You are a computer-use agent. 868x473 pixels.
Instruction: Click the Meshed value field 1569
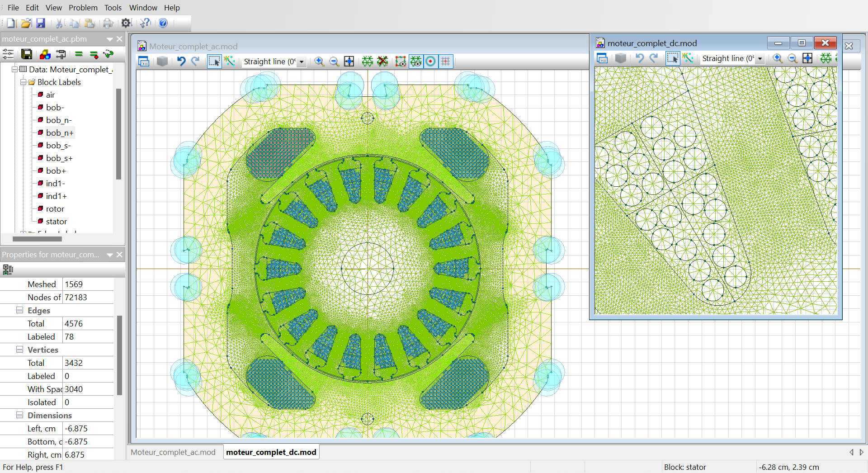88,284
